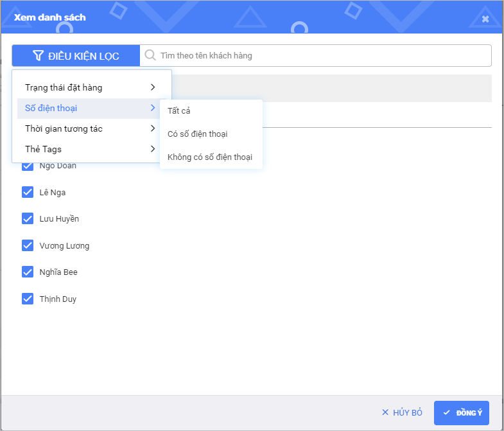Toggle the Lưu Huyền checkbox
This screenshot has height=431, width=504.
[28, 218]
